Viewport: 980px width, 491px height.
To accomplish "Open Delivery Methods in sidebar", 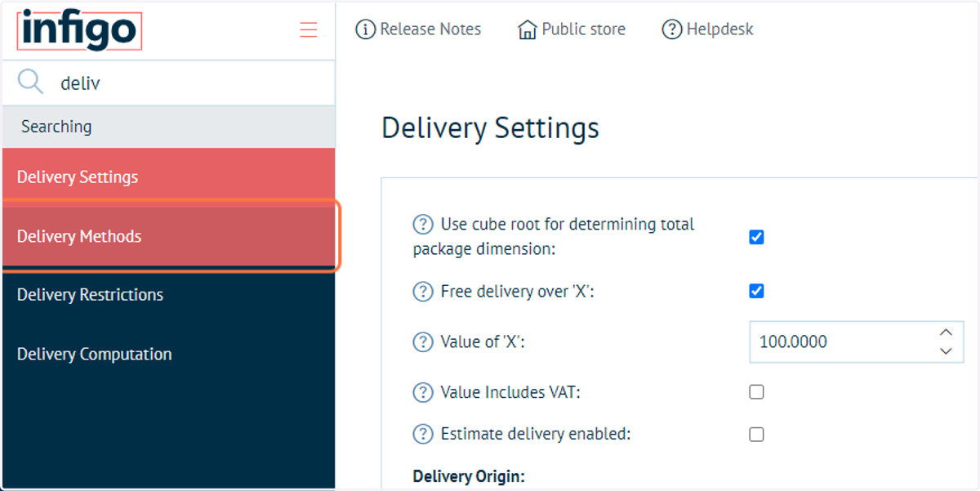I will [168, 236].
